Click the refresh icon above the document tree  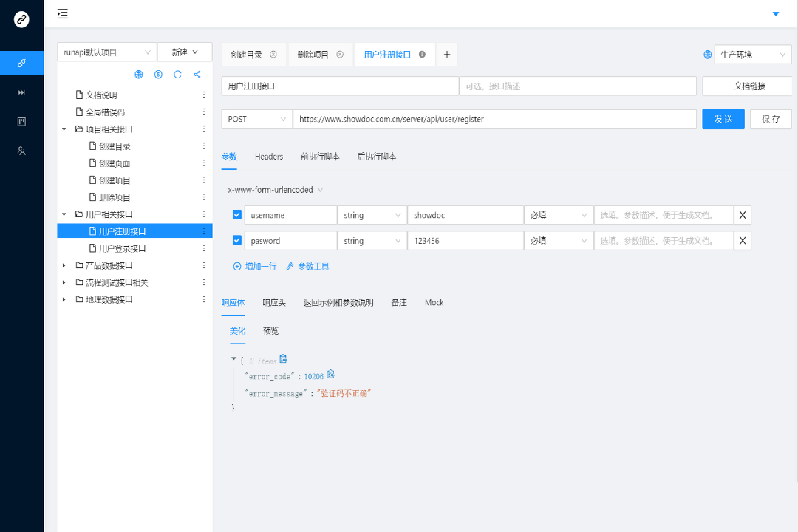coord(177,75)
